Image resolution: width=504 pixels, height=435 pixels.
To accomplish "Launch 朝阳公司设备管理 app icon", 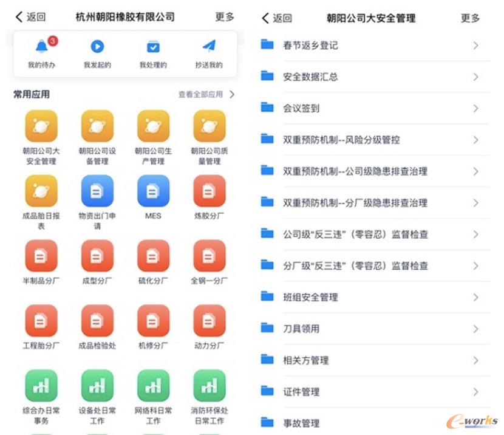I will click(x=97, y=126).
